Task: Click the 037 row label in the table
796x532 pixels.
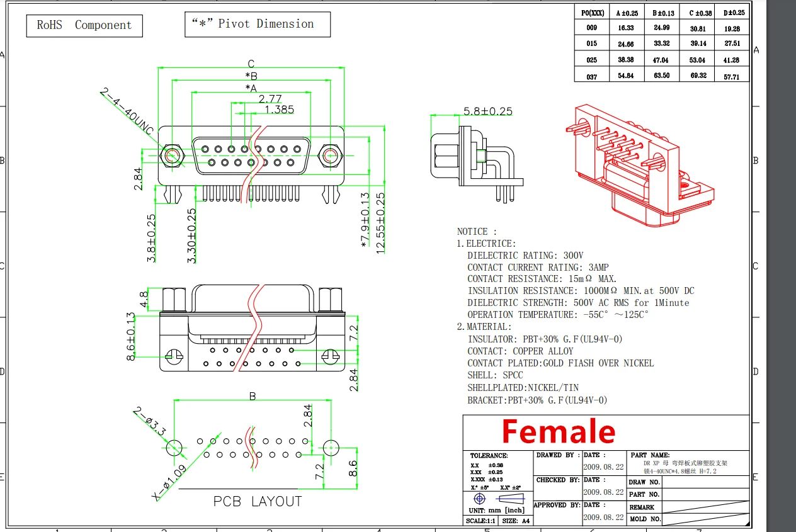Action: [591, 77]
